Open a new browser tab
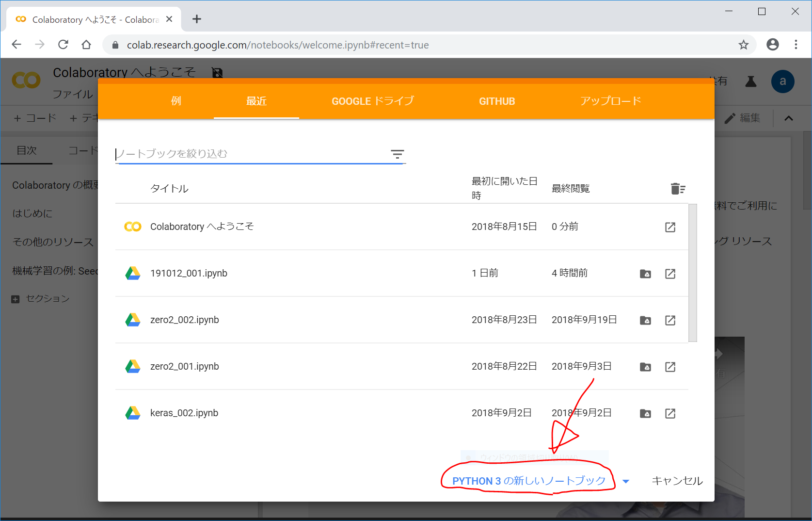812x521 pixels. 196,19
